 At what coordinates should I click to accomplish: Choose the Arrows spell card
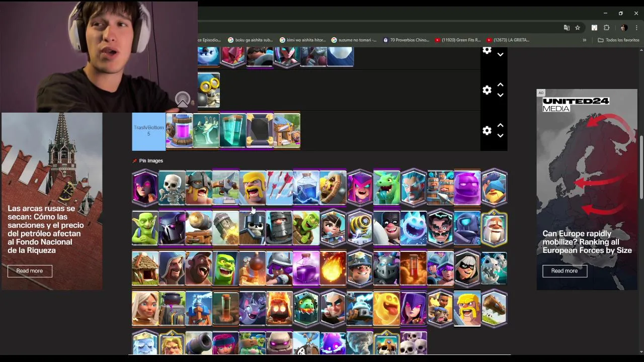tap(279, 188)
